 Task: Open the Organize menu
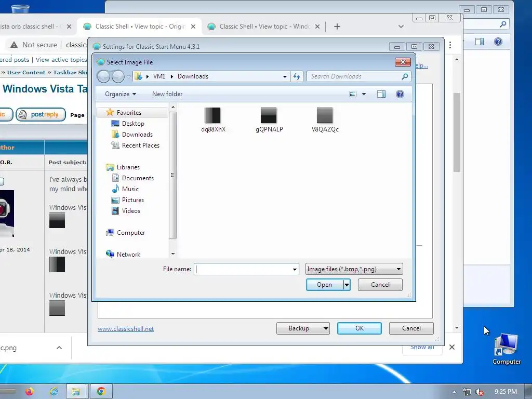(x=121, y=94)
